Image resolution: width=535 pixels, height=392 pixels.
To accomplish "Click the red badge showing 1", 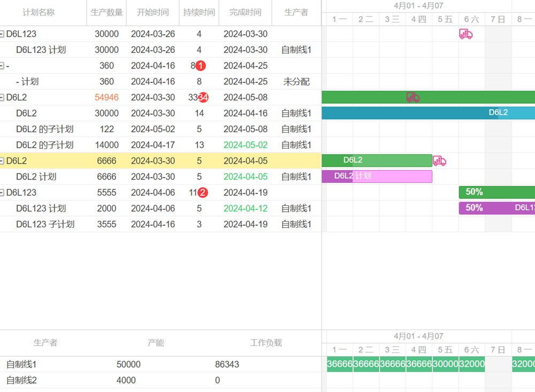I will click(201, 66).
